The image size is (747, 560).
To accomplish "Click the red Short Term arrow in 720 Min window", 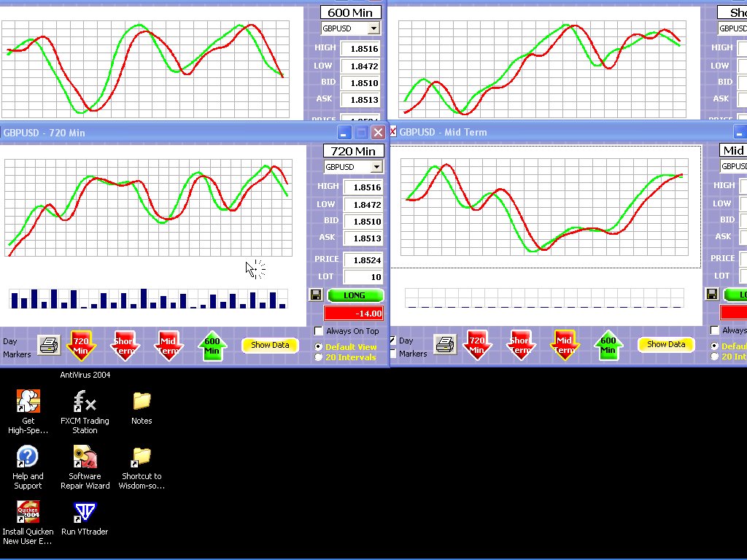I will click(x=124, y=345).
